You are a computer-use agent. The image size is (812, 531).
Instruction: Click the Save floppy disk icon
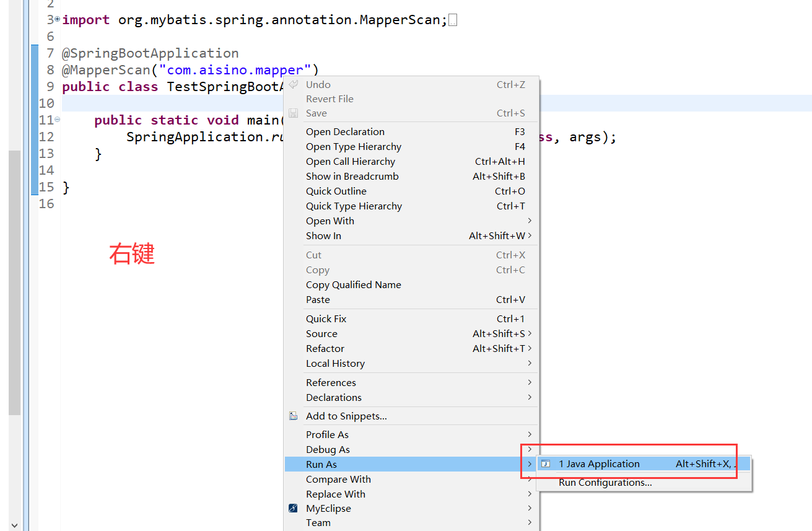point(294,113)
